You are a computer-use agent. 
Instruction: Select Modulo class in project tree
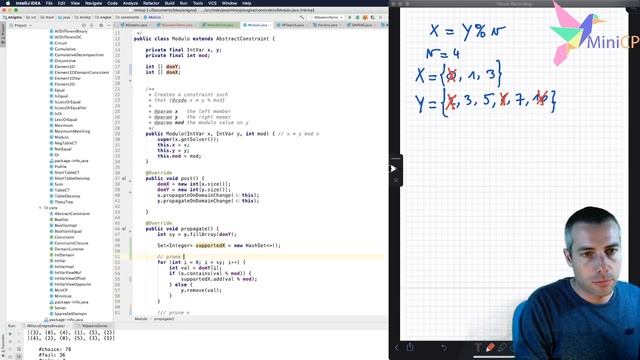[x=61, y=137]
